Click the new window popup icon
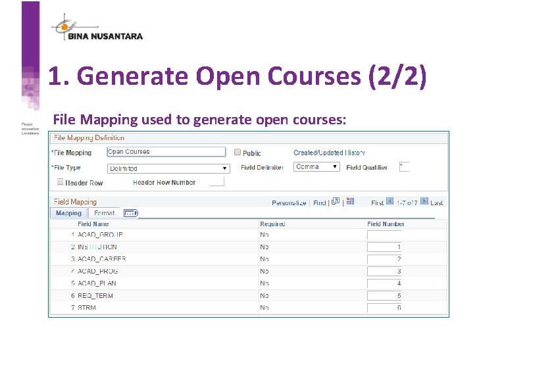 coord(336,202)
